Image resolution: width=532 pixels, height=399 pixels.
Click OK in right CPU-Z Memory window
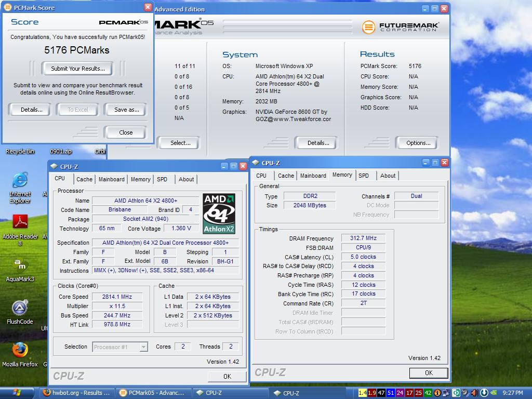click(429, 373)
